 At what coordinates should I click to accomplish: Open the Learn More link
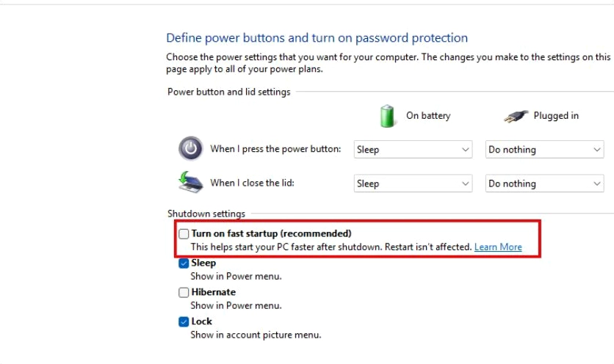(498, 247)
